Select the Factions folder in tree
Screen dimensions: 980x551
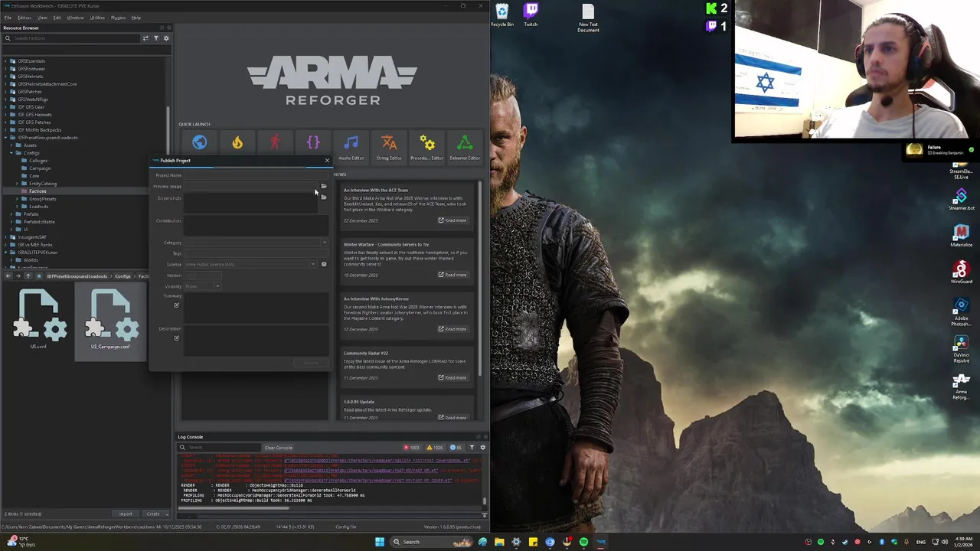click(38, 191)
